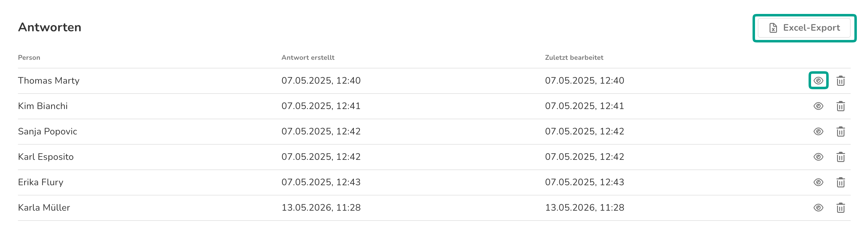Viewport: 868px width, 241px height.
Task: Select the Antwort erstellt column header
Action: 308,58
